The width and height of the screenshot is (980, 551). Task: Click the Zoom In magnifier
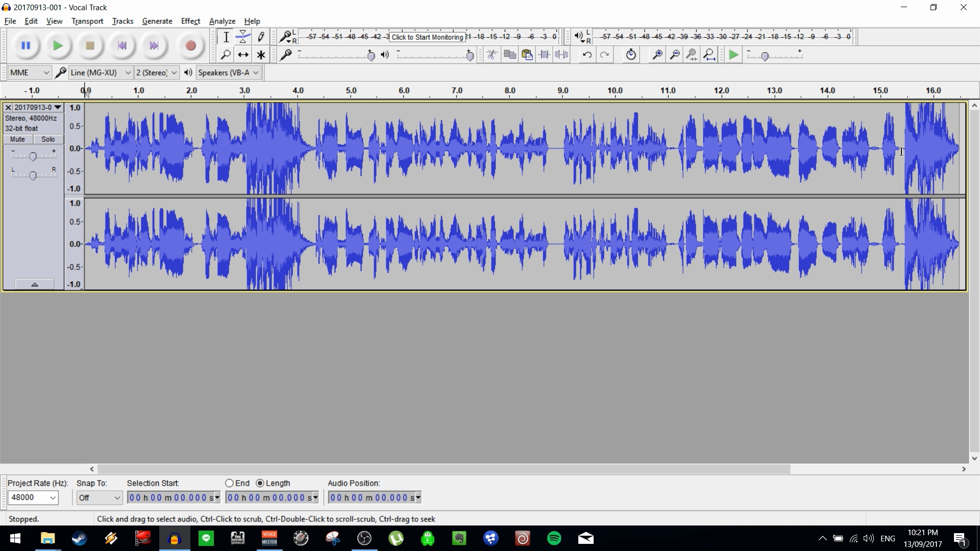coord(657,55)
